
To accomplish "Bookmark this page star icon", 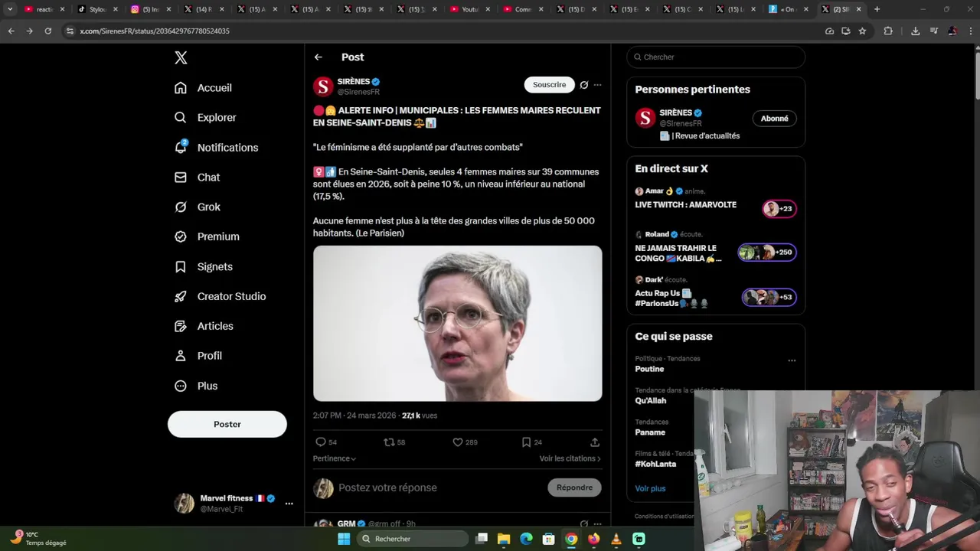I will pyautogui.click(x=862, y=31).
